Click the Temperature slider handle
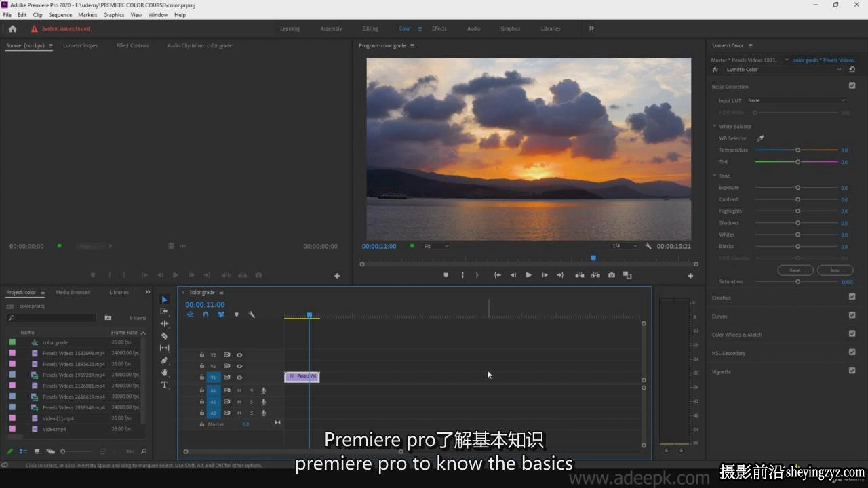Viewport: 868px width, 488px height. pos(798,150)
